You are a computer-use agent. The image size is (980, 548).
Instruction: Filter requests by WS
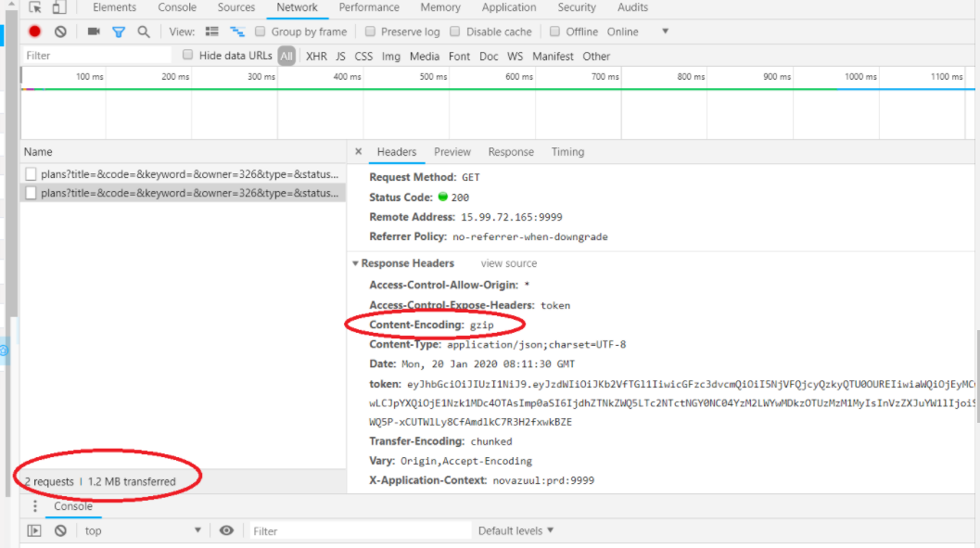515,57
